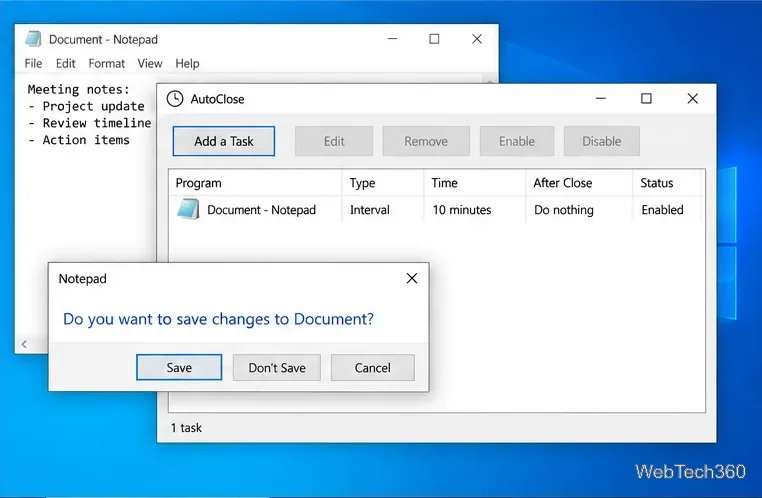This screenshot has height=498, width=762.
Task: Sort by the Time column header
Action: tap(475, 183)
